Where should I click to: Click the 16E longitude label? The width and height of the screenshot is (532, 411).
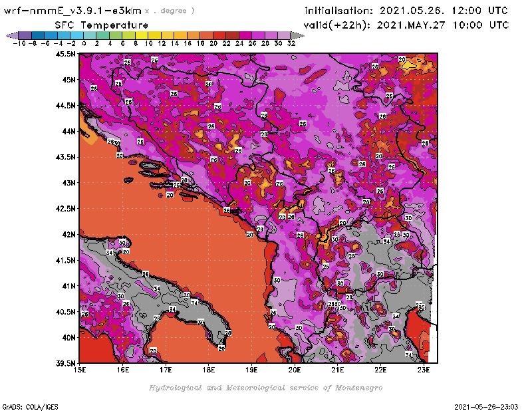tap(123, 370)
